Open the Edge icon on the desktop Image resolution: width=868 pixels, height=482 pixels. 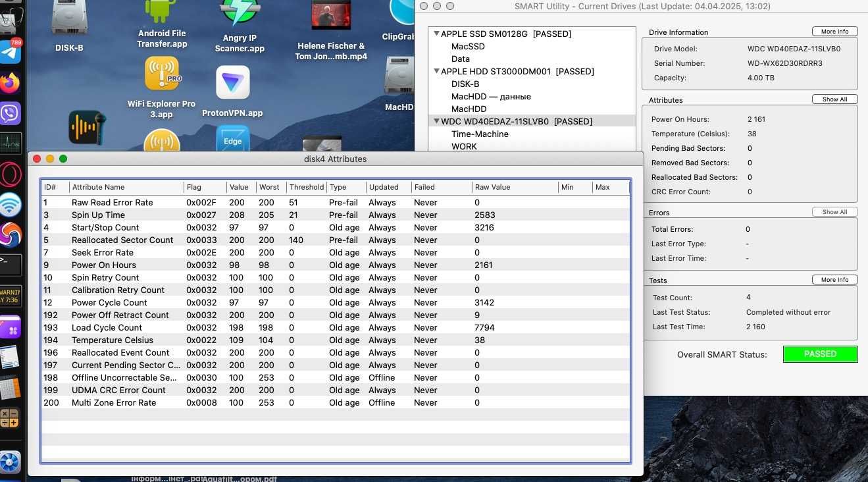233,138
